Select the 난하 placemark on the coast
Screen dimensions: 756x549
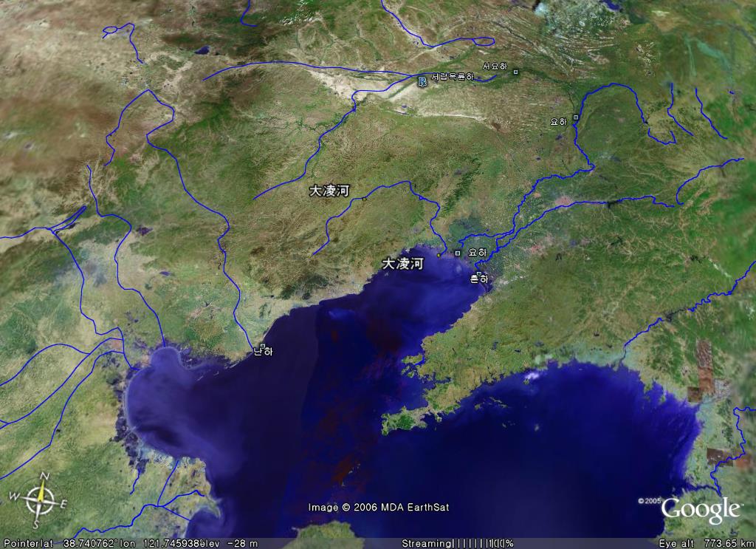point(261,347)
